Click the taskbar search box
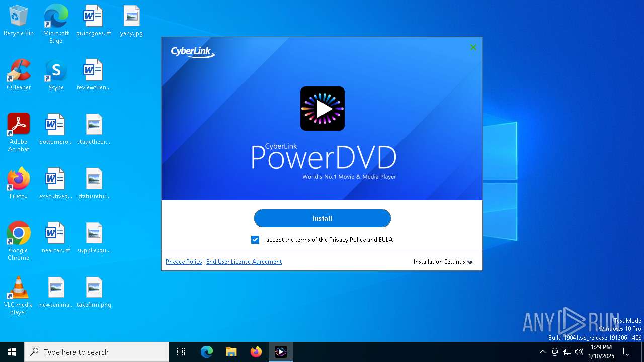Viewport: 644px width, 362px height. tap(97, 352)
